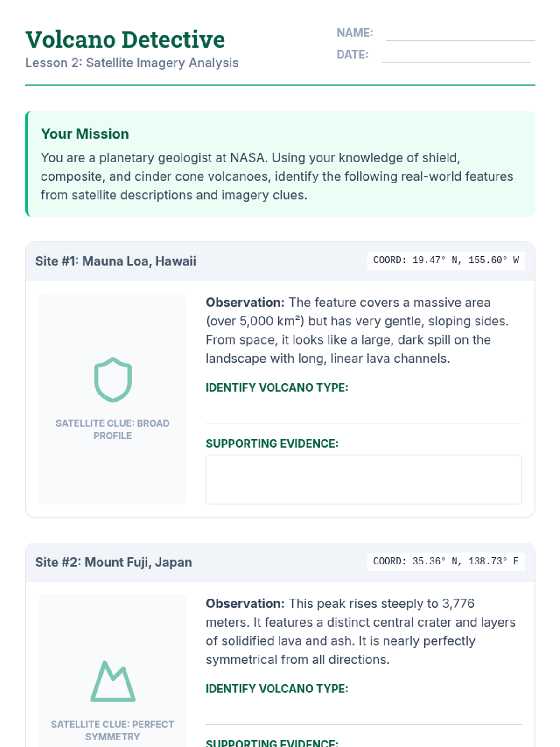This screenshot has width=560, height=747.
Task: Click the Site #2: Mount Fuji, Japan header
Action: pyautogui.click(x=113, y=562)
